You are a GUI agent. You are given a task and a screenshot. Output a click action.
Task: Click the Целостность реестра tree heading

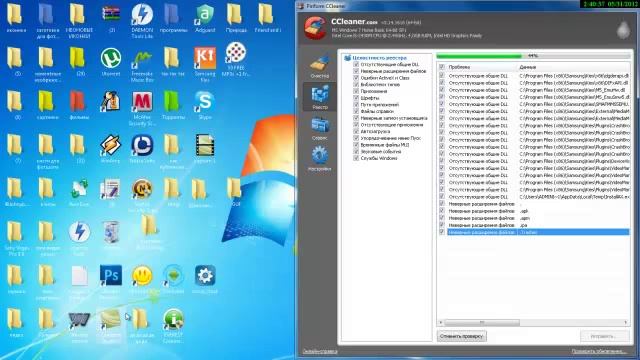point(379,58)
